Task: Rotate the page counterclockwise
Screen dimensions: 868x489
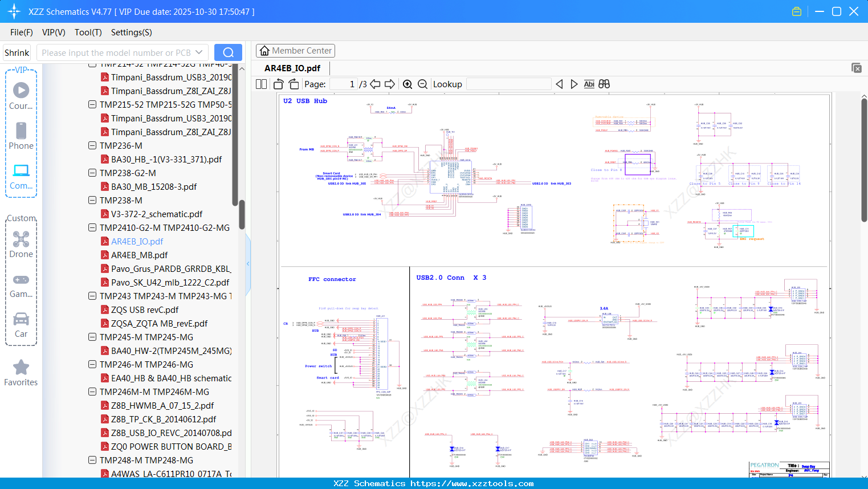Action: click(279, 84)
